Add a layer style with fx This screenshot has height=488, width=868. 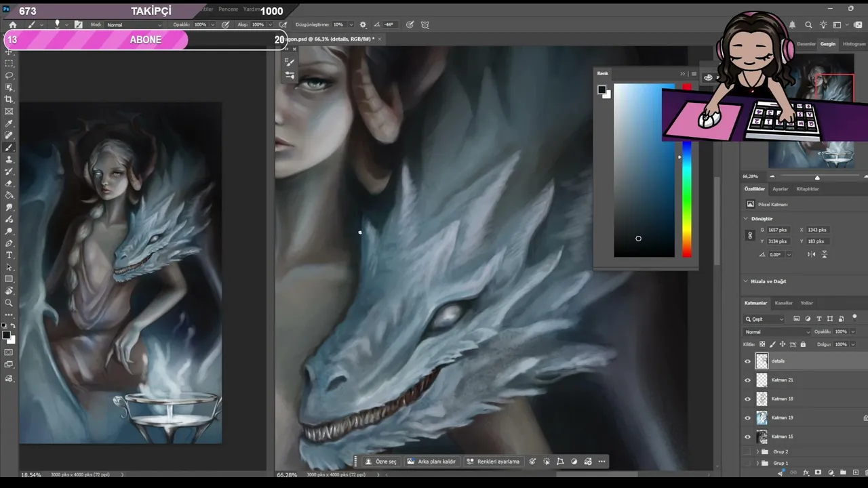[806, 472]
